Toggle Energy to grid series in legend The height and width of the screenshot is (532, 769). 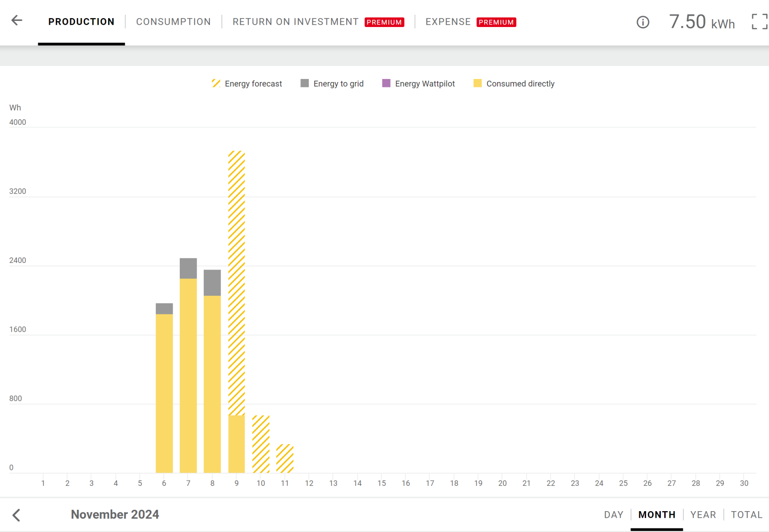coord(332,84)
